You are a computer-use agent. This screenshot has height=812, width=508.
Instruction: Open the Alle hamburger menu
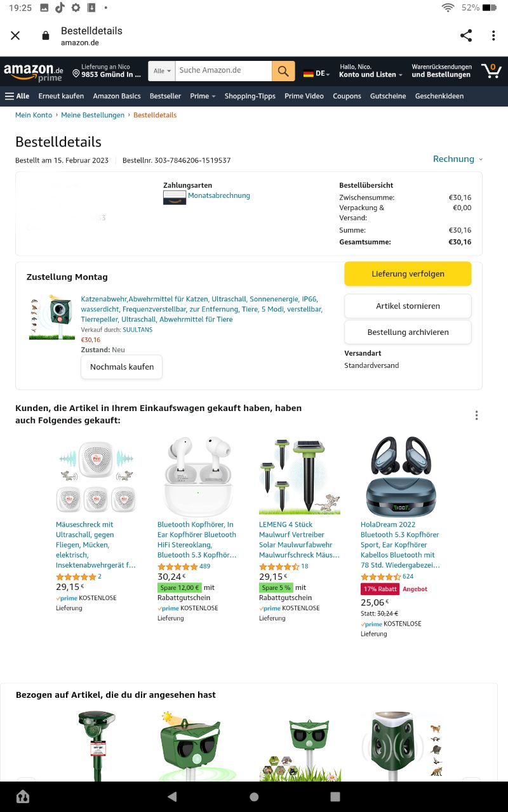(17, 96)
